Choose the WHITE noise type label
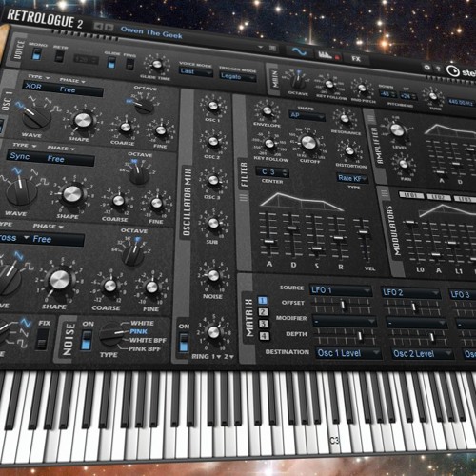The image size is (476, 476). (142, 323)
